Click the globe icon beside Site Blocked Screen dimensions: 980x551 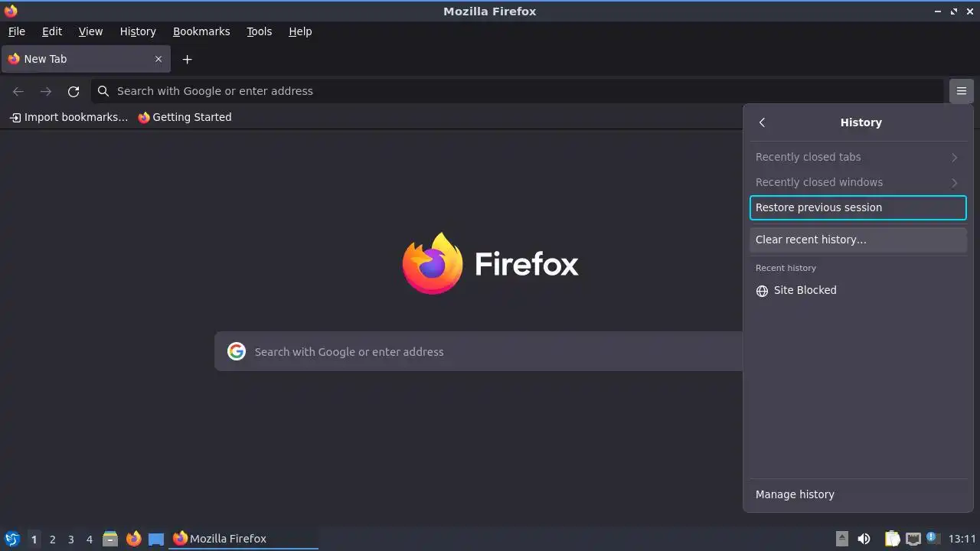point(762,291)
